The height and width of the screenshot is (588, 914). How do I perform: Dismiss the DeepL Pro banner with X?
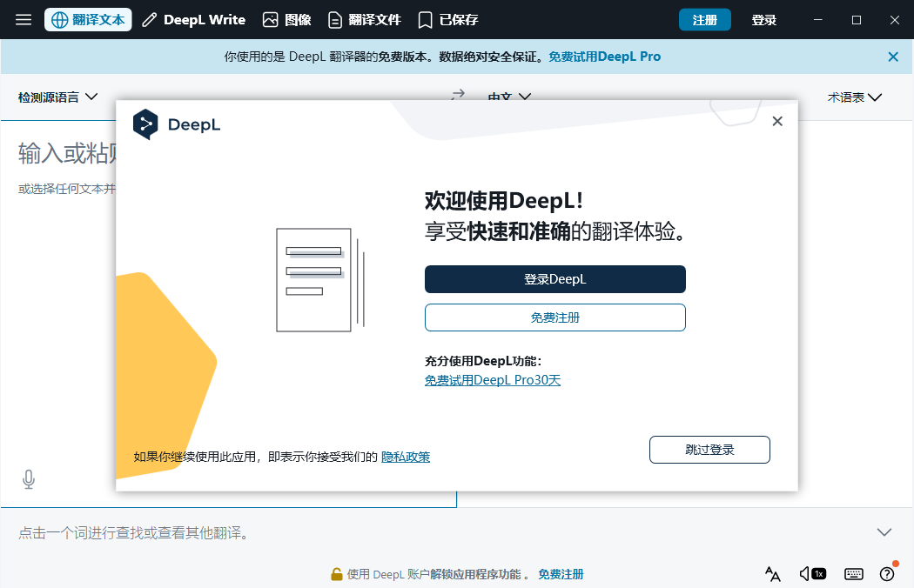pyautogui.click(x=893, y=57)
